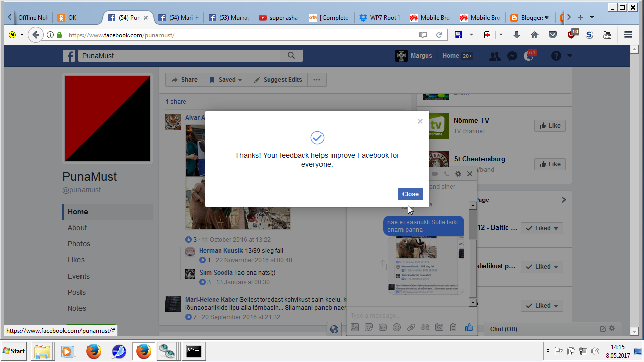Start a voice call in chat window
Viewport: 644px width, 362px height.
pos(447,174)
